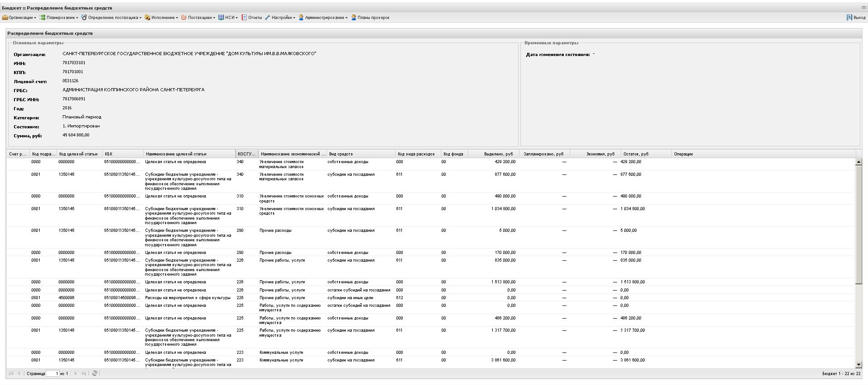The width and height of the screenshot is (868, 385).
Task: Select the 5 000,00 Выделено cell
Action: pos(507,230)
